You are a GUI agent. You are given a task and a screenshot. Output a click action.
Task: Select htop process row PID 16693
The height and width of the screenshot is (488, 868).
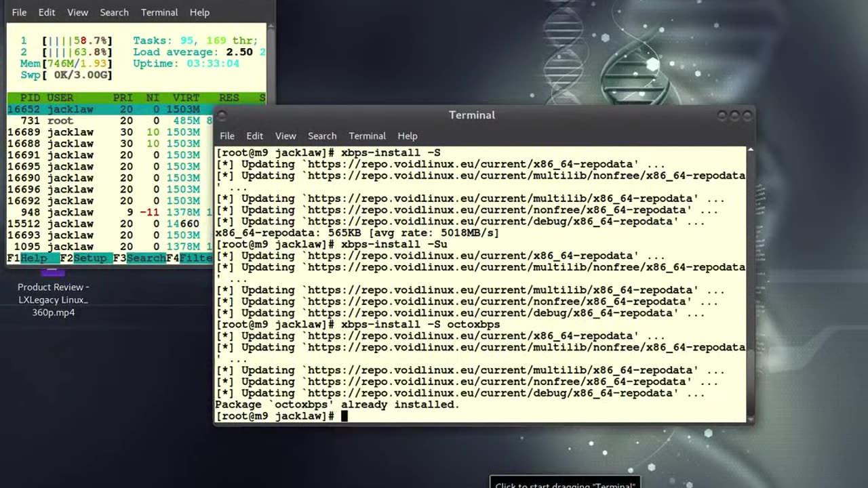110,235
